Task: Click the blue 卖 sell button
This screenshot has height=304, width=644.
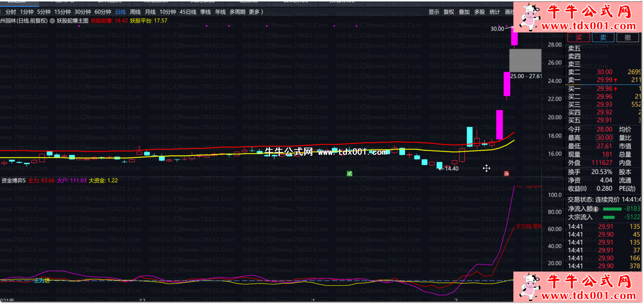Action: click(x=603, y=38)
